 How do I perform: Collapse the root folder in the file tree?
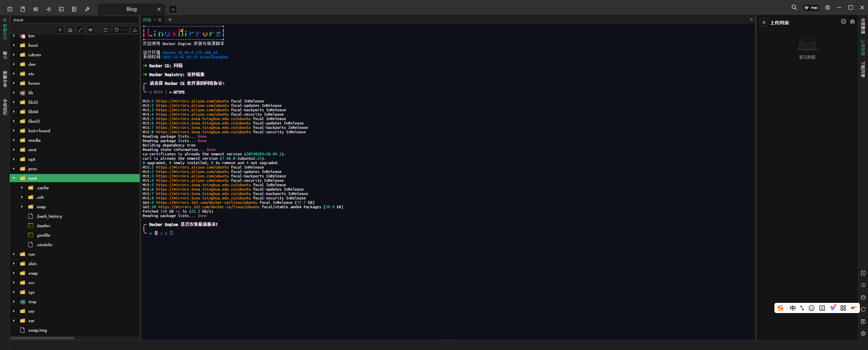coord(14,178)
